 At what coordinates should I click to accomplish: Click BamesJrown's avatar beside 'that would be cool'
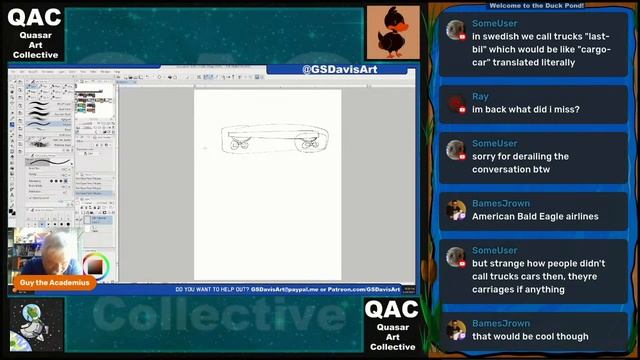pyautogui.click(x=456, y=330)
